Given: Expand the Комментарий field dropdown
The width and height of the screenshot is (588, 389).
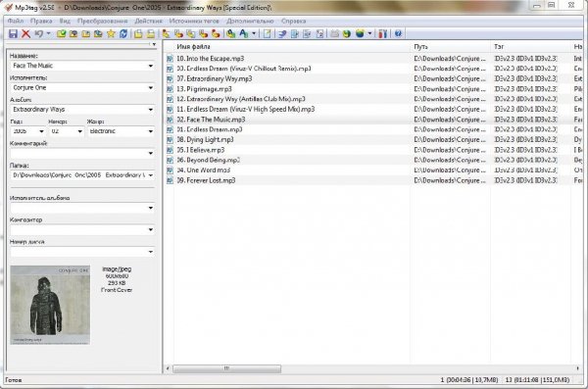Looking at the screenshot, I should pos(151,153).
